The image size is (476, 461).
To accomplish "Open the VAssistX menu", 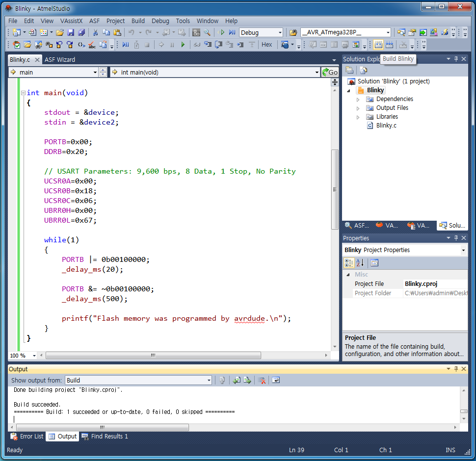I will [x=71, y=21].
